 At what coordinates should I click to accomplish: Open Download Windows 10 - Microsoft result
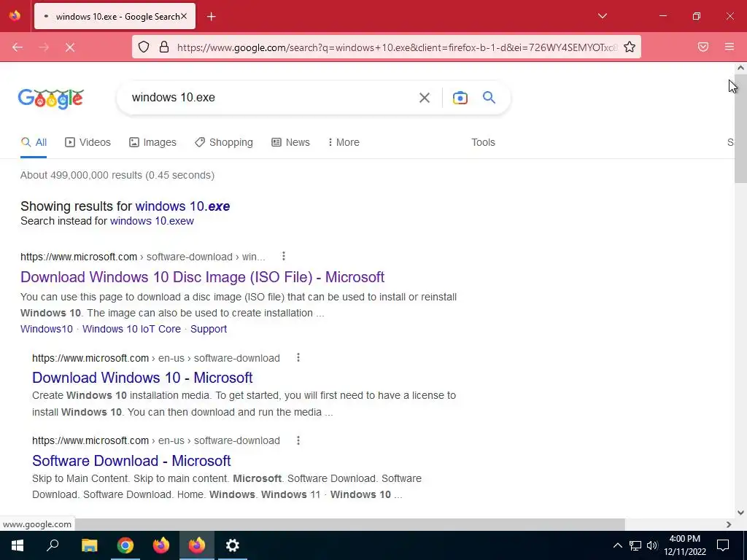[x=142, y=378]
